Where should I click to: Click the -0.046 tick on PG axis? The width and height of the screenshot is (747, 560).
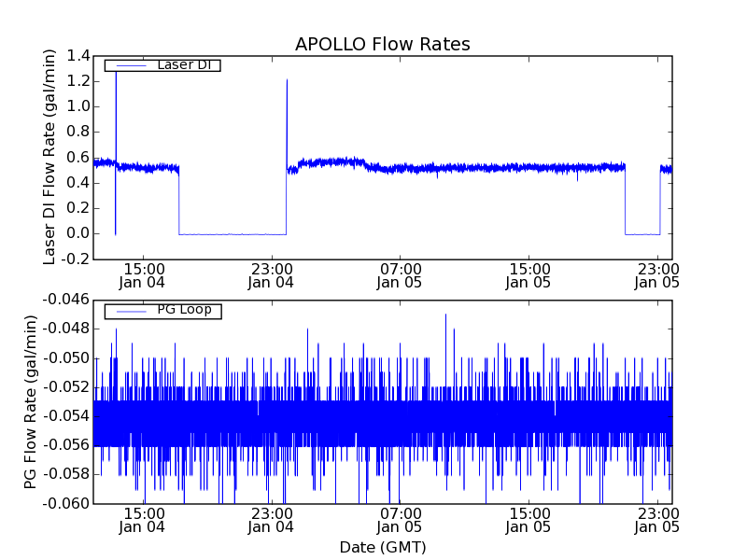(x=66, y=300)
